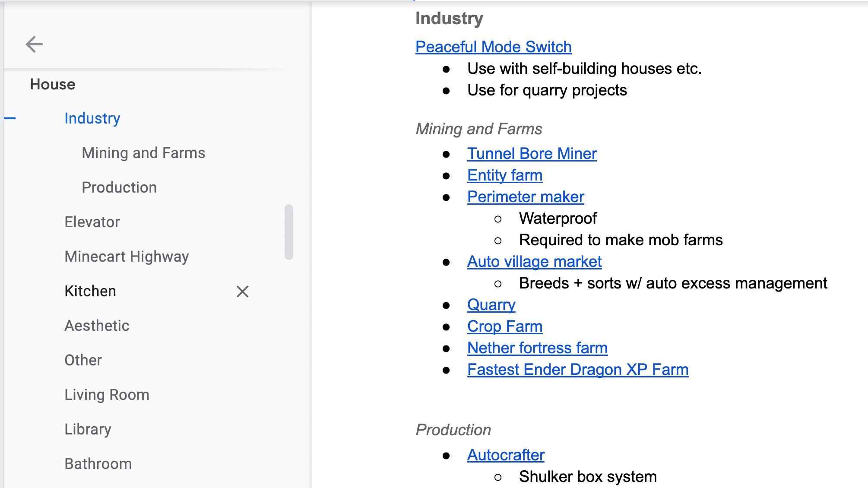Image resolution: width=868 pixels, height=488 pixels.
Task: Jump to Minecart Highway section
Action: [127, 257]
